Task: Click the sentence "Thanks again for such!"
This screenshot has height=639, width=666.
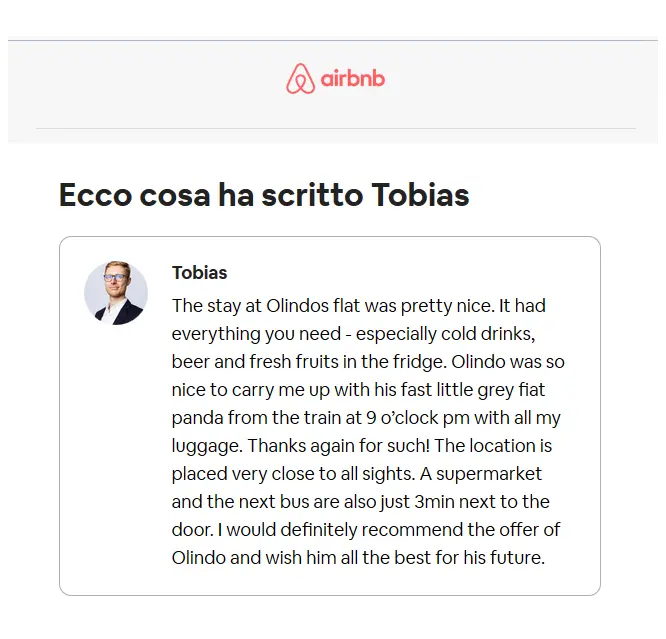Action: 339,446
